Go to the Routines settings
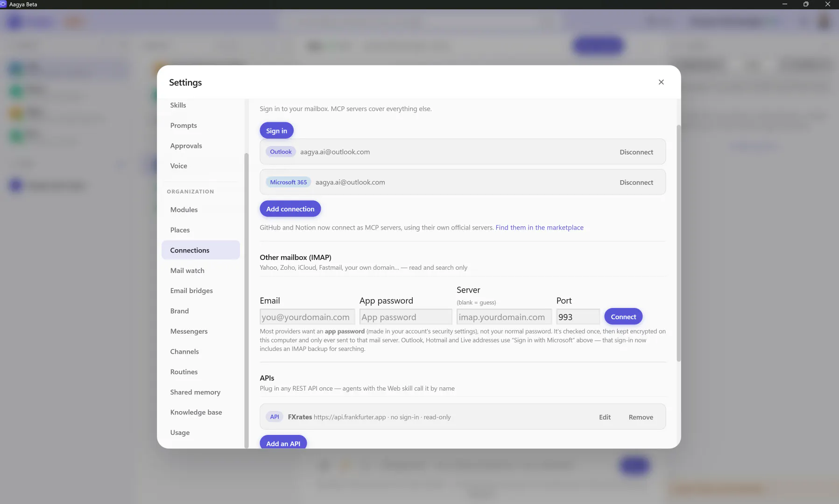Image resolution: width=839 pixels, height=504 pixels. pyautogui.click(x=201, y=372)
